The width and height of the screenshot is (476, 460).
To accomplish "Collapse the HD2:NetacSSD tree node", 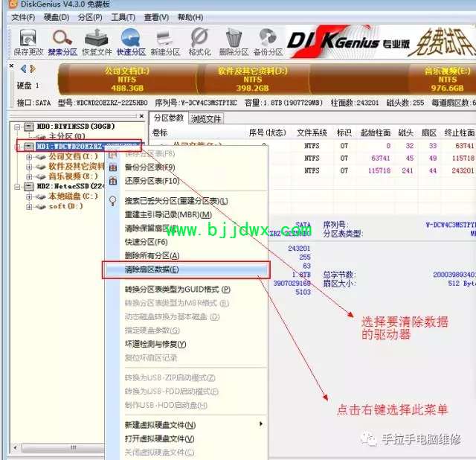I will (x=17, y=187).
